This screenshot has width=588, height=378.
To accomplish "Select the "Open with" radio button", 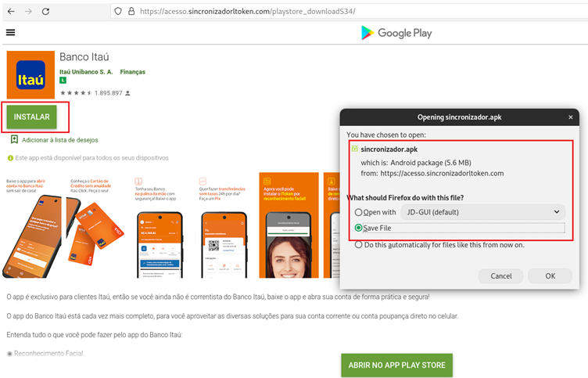I will click(x=359, y=212).
